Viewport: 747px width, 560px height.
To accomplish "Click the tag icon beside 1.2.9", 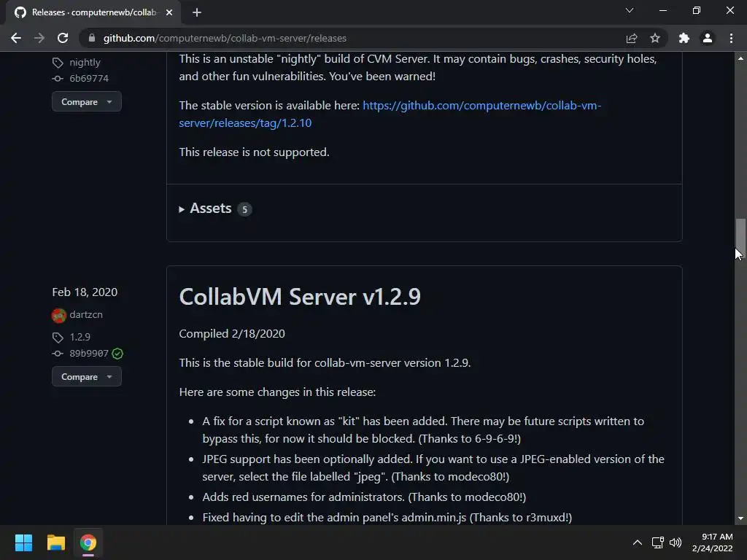I will [58, 338].
